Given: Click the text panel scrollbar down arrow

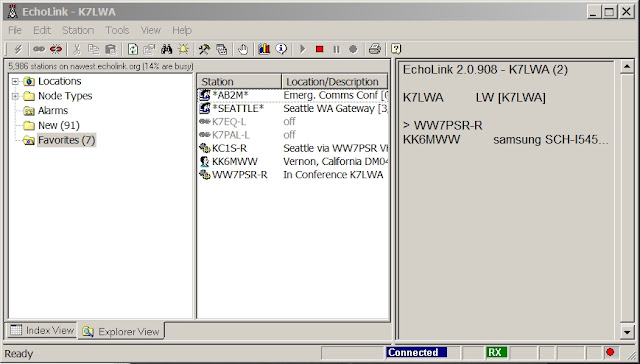Looking at the screenshot, I should 627,332.
